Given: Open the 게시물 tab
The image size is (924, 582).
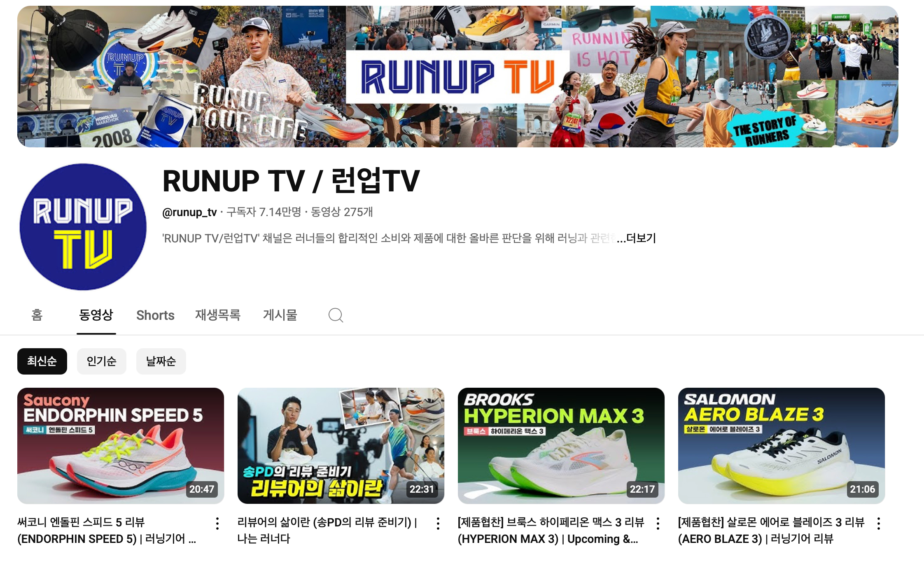Looking at the screenshot, I should click(x=280, y=315).
